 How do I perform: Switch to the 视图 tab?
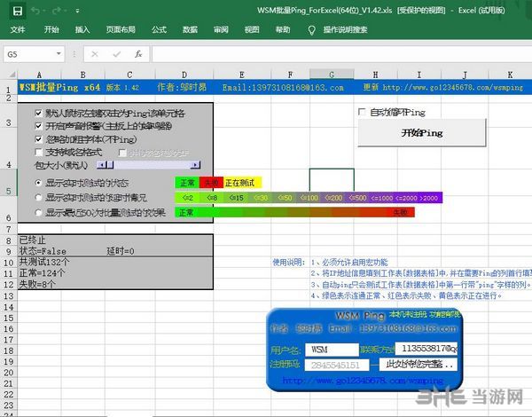[252, 29]
